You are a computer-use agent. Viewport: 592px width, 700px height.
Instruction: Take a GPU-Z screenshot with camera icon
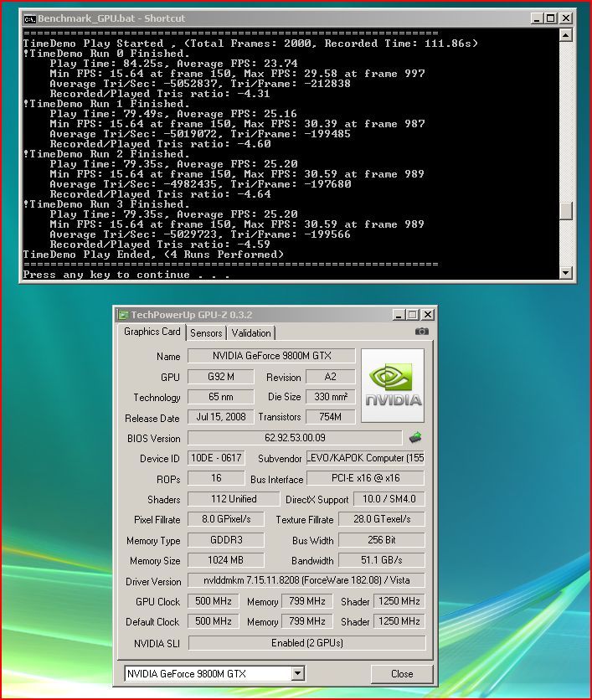[x=421, y=332]
